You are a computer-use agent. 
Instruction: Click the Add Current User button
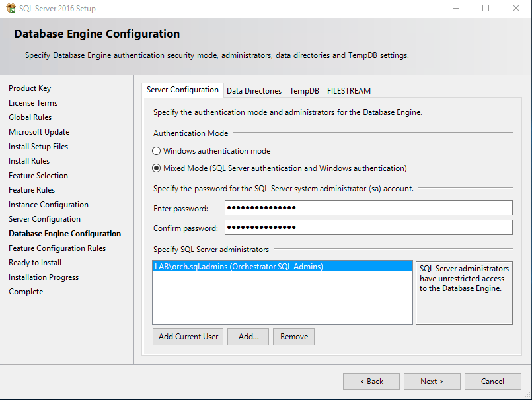point(188,337)
